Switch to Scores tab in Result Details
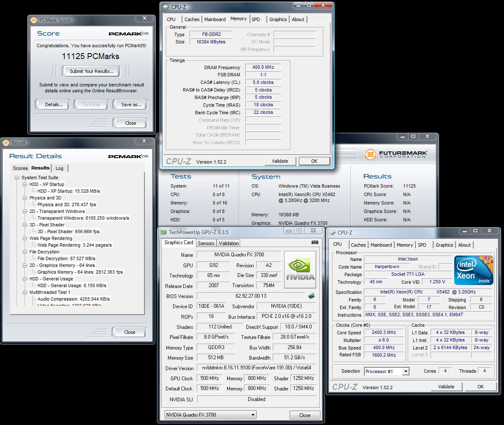Viewport: 504px width, 425px height. point(20,168)
